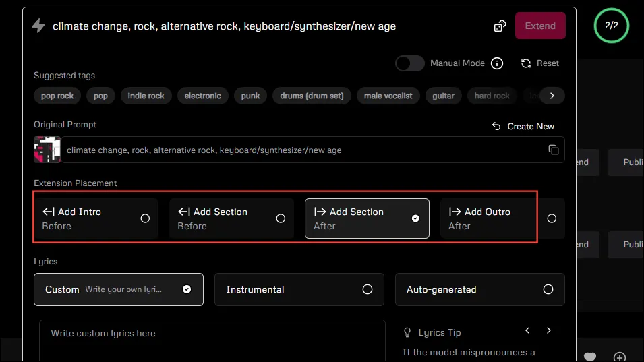This screenshot has width=644, height=362.
Task: Click Create New link
Action: [x=523, y=127]
